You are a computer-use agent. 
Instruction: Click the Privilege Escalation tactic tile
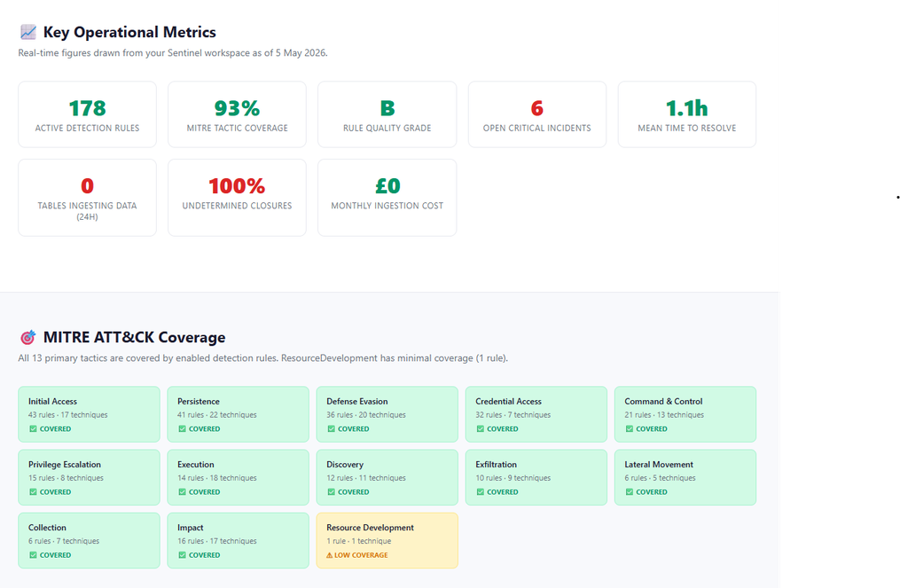[x=89, y=477]
